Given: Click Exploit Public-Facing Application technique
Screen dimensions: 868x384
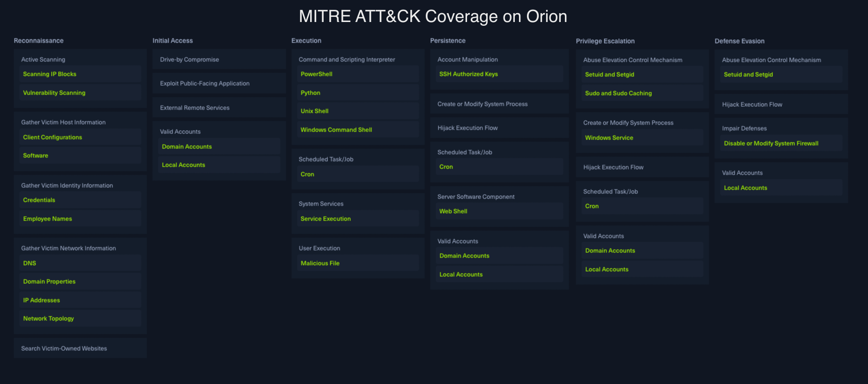Looking at the screenshot, I should (205, 83).
